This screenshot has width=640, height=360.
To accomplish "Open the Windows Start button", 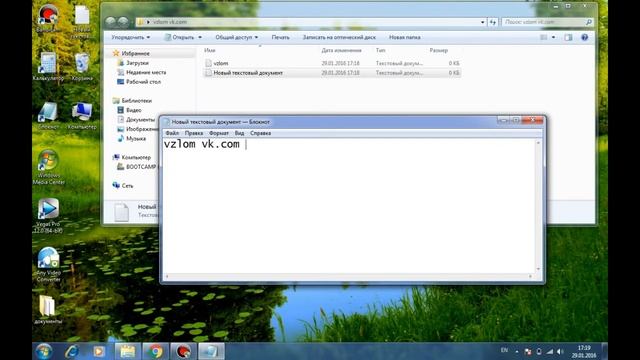I will [x=44, y=351].
